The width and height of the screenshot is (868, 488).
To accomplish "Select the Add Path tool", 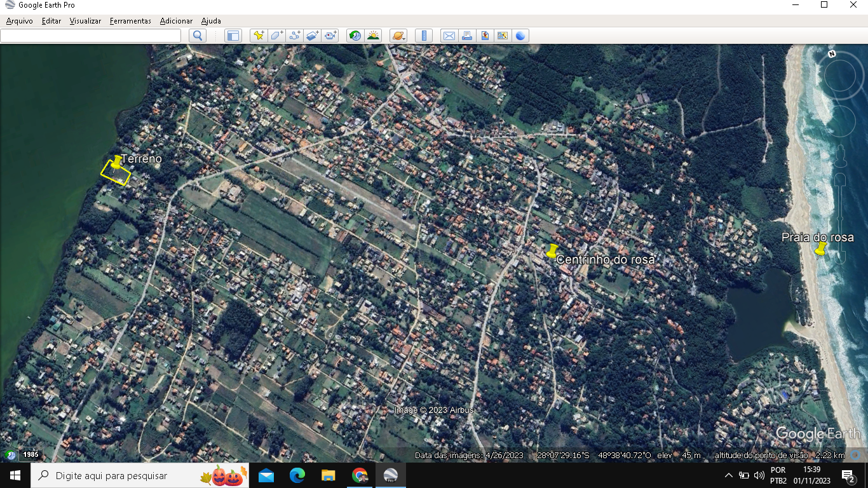I will pos(294,36).
